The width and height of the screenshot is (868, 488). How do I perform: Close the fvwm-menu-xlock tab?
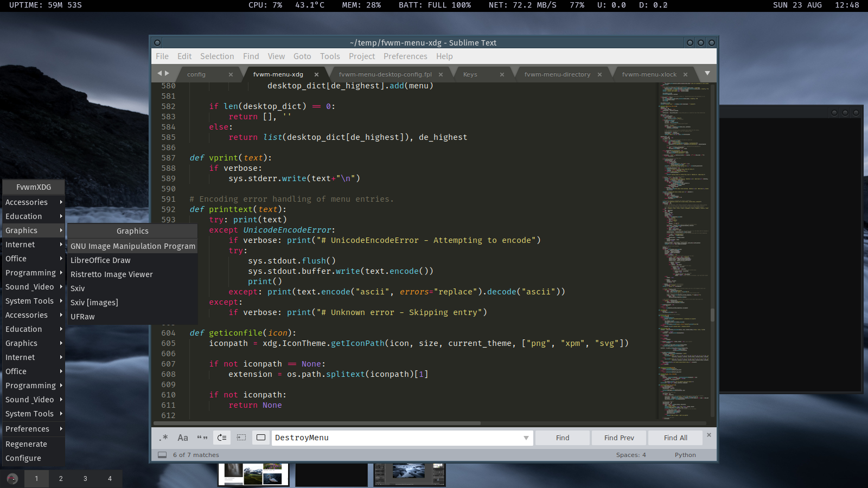(685, 75)
